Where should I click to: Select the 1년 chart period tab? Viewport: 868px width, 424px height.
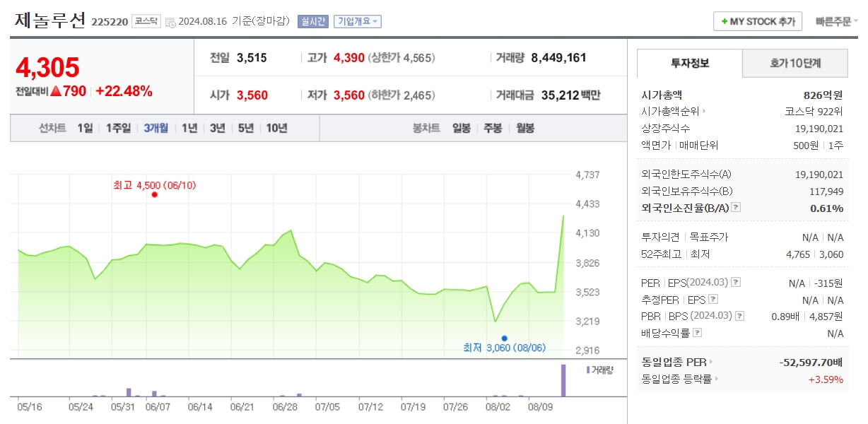pyautogui.click(x=188, y=128)
